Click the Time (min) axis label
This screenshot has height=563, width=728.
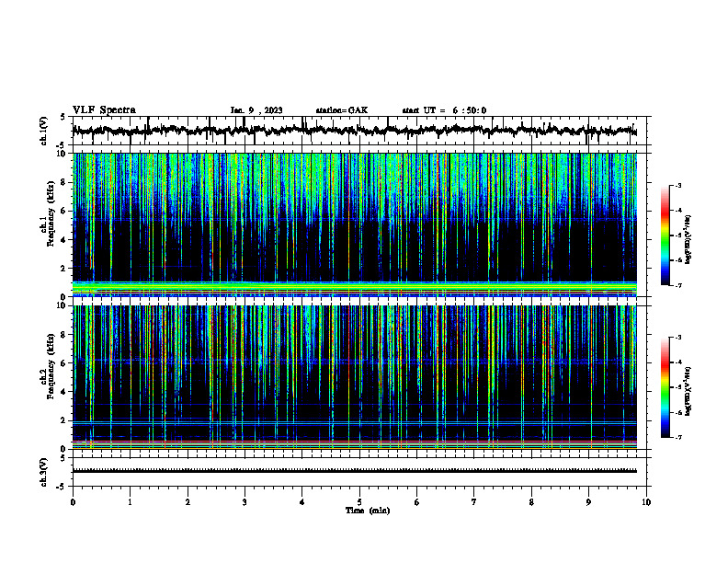368,511
